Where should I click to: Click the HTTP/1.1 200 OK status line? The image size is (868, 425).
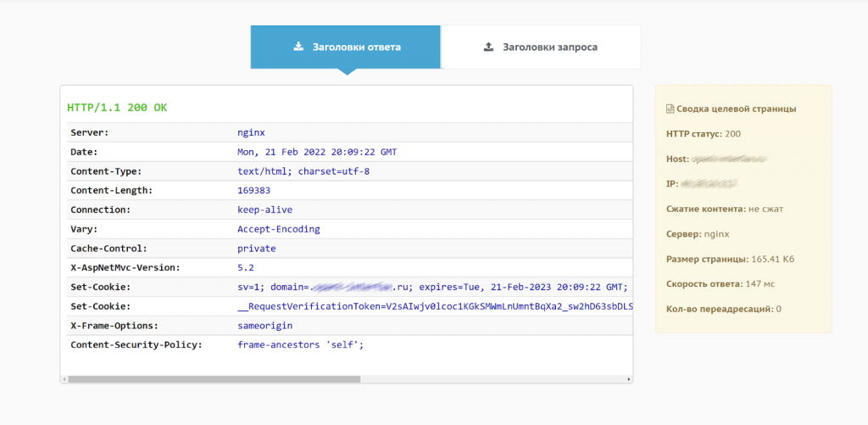click(117, 108)
